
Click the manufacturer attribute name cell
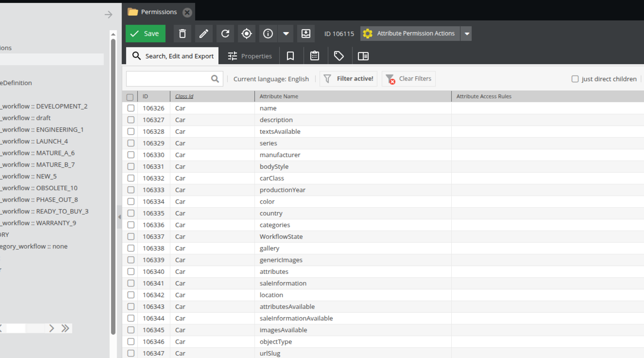pos(353,155)
